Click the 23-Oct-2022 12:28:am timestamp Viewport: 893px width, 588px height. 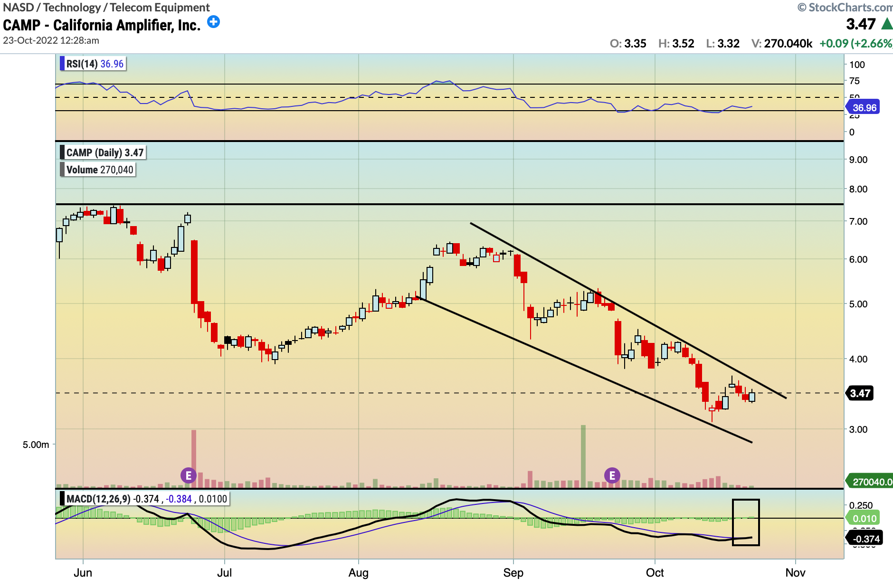(51, 40)
